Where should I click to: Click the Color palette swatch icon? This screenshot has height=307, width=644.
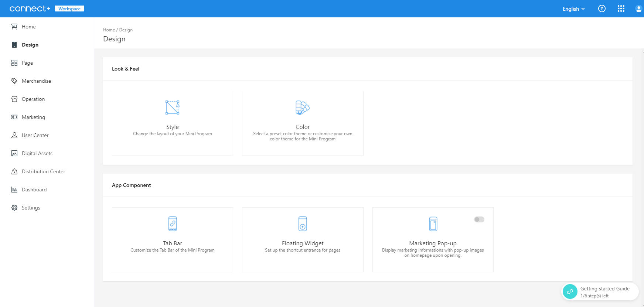[x=303, y=108]
